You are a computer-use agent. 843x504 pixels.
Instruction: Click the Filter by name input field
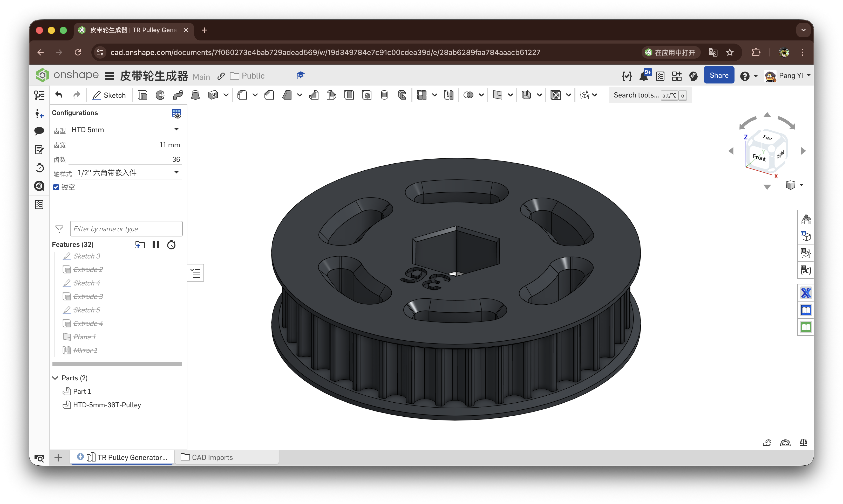(126, 229)
